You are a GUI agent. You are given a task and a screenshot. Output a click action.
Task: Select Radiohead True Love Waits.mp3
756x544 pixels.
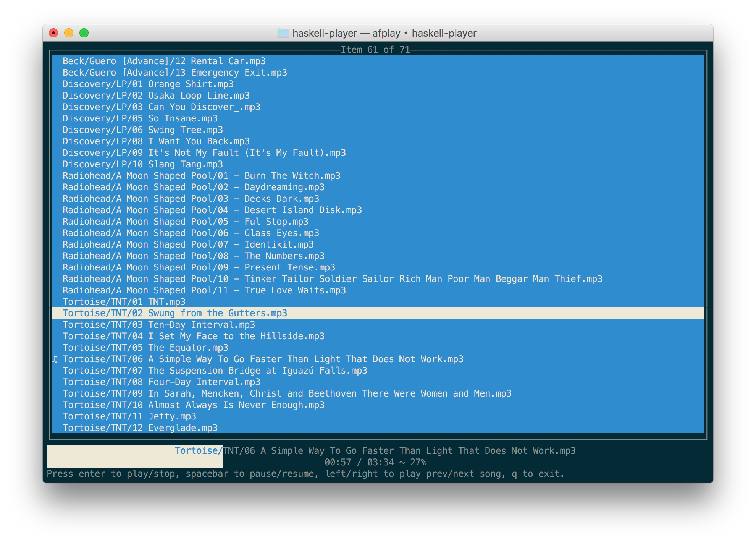coord(204,290)
